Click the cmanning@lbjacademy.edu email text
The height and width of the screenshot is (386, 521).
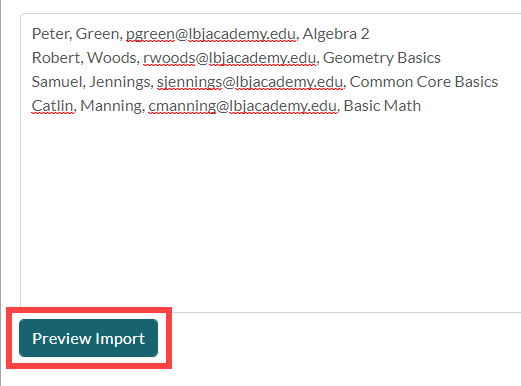coord(242,106)
